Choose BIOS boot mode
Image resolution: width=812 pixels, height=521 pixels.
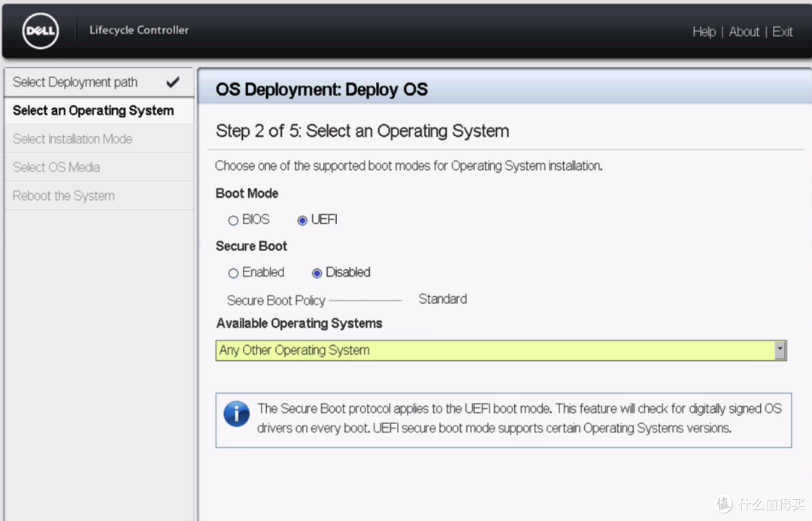(x=233, y=220)
